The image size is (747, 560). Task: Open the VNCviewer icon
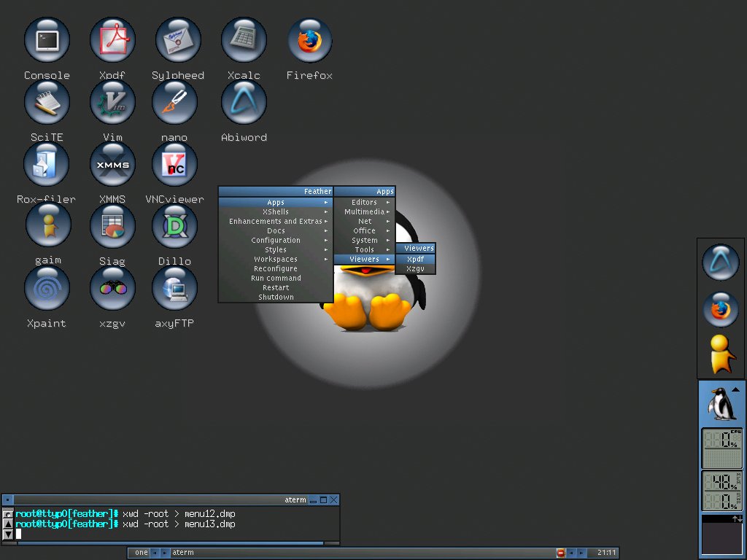pos(174,164)
